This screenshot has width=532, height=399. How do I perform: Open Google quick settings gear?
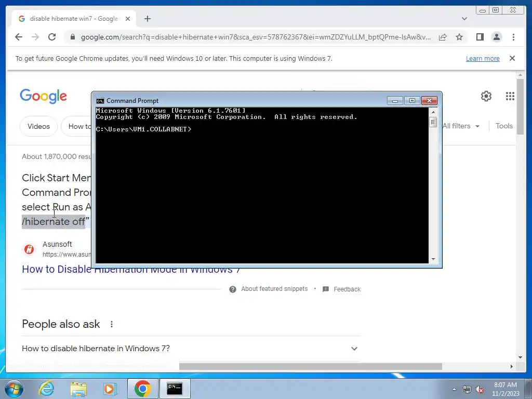pyautogui.click(x=486, y=96)
